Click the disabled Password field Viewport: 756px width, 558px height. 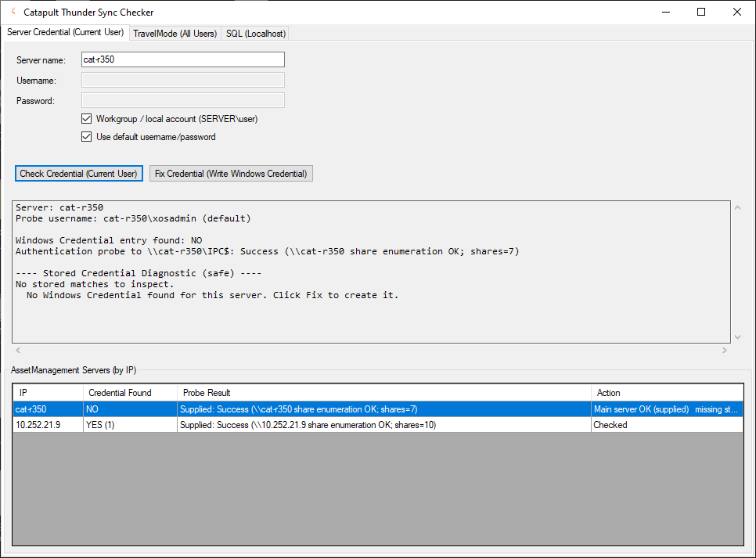[x=182, y=100]
